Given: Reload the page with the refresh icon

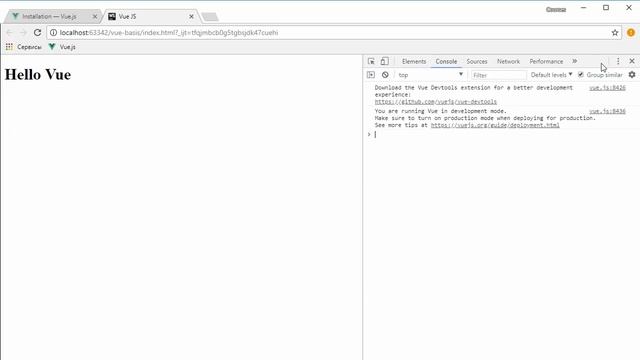Looking at the screenshot, I should pyautogui.click(x=38, y=33).
